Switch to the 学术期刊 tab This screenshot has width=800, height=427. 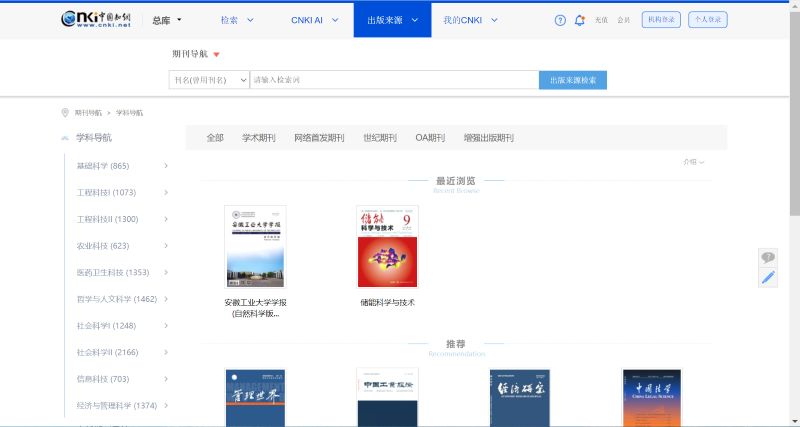coord(258,138)
